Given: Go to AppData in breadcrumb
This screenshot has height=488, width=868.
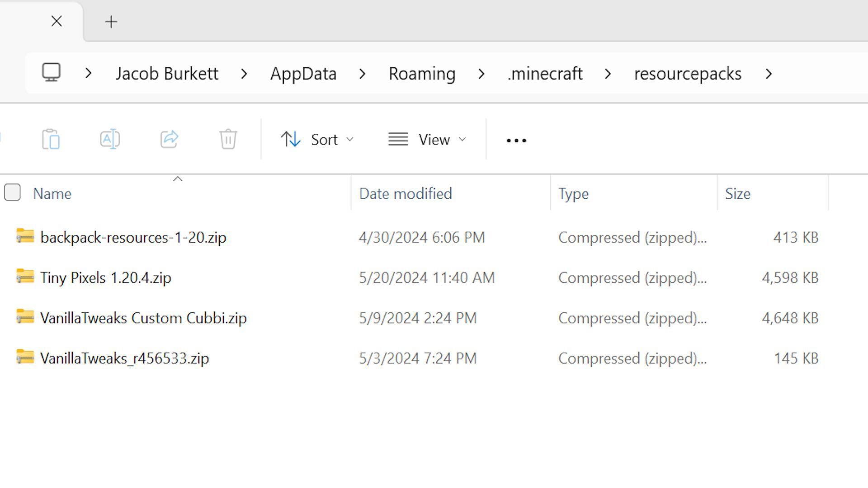Looking at the screenshot, I should pos(303,73).
